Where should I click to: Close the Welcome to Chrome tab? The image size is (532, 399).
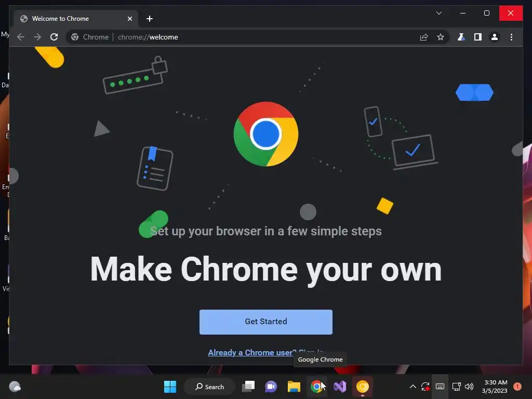[x=129, y=19]
